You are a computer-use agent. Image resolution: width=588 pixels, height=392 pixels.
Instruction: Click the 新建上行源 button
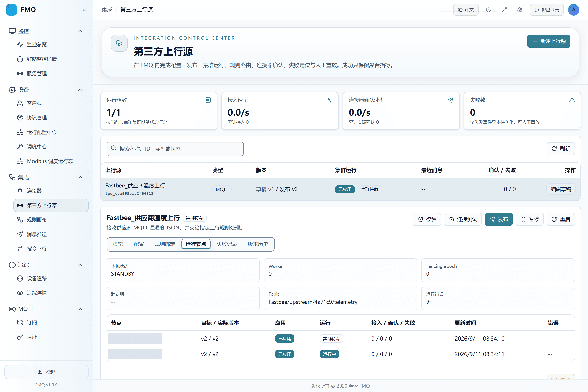549,41
